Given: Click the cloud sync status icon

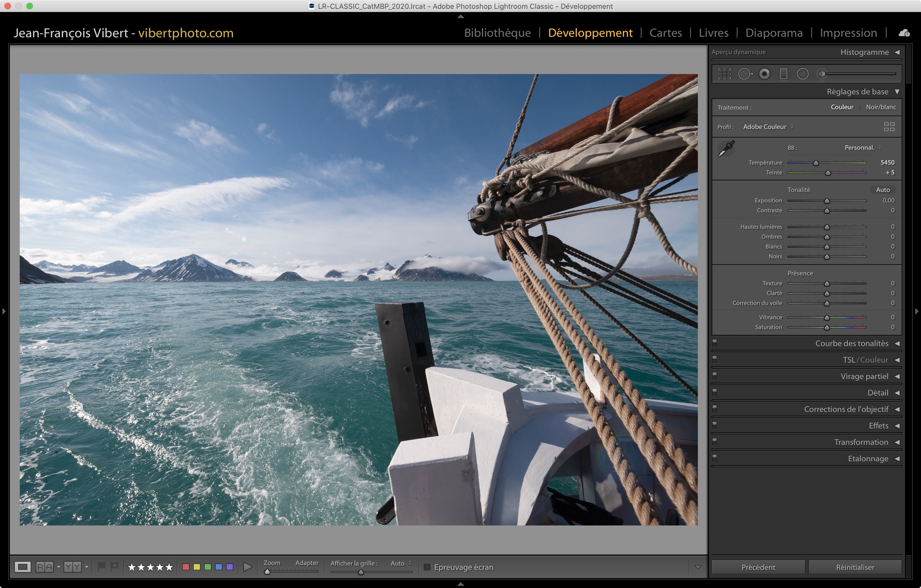Looking at the screenshot, I should point(904,33).
